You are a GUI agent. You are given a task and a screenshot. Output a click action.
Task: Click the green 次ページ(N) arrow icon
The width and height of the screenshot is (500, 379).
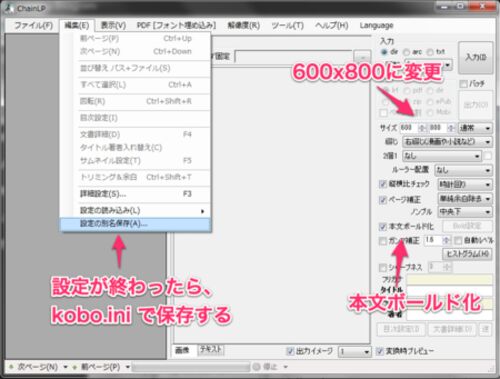[x=11, y=367]
